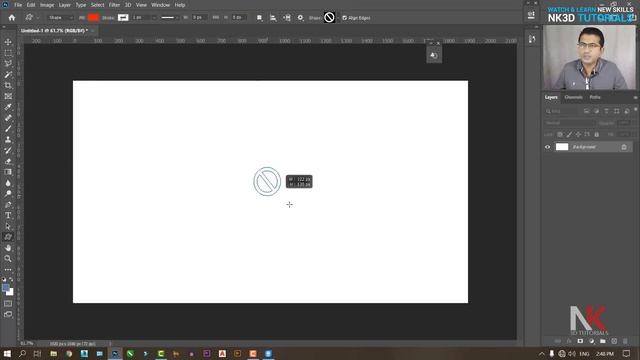The width and height of the screenshot is (640, 360).
Task: Select the Gradient tool
Action: pyautogui.click(x=8, y=172)
